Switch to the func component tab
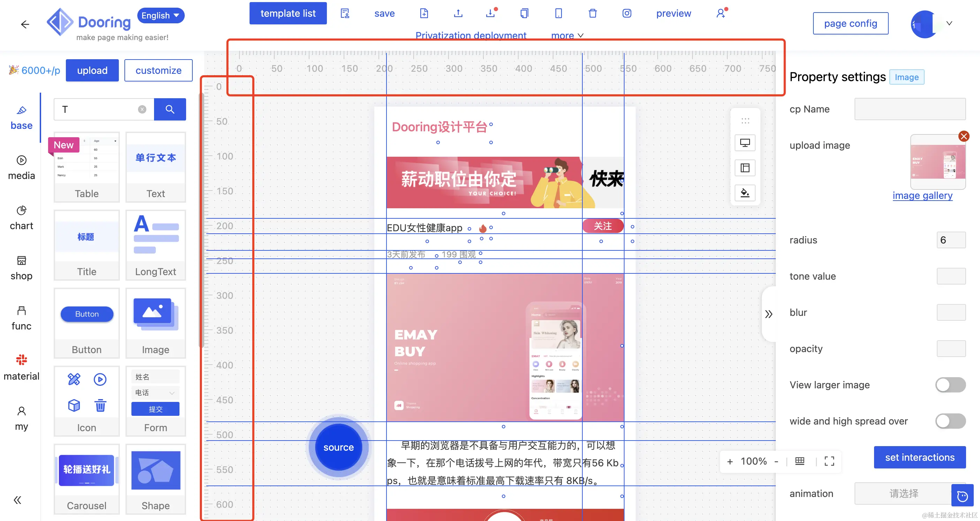 21,319
